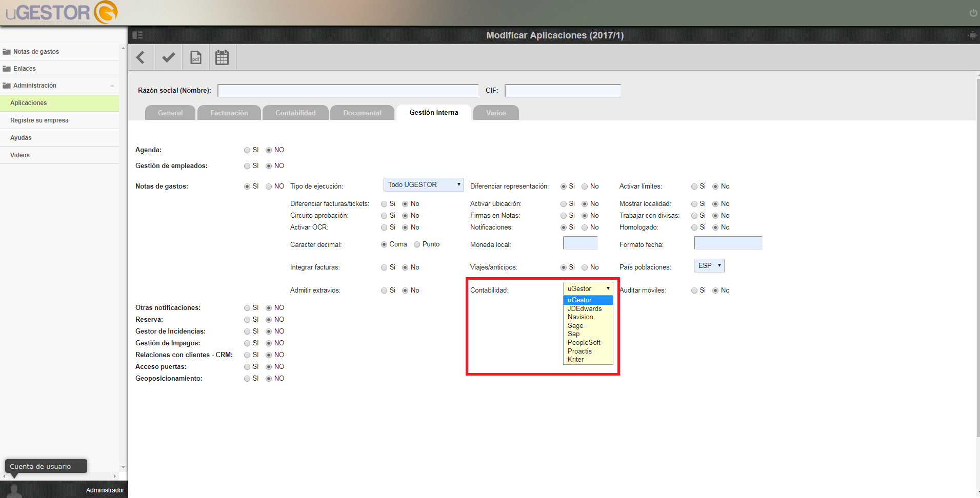Screen dimensions: 980x498
Task: Choose Proactis from Contabilidad list
Action: pyautogui.click(x=588, y=351)
